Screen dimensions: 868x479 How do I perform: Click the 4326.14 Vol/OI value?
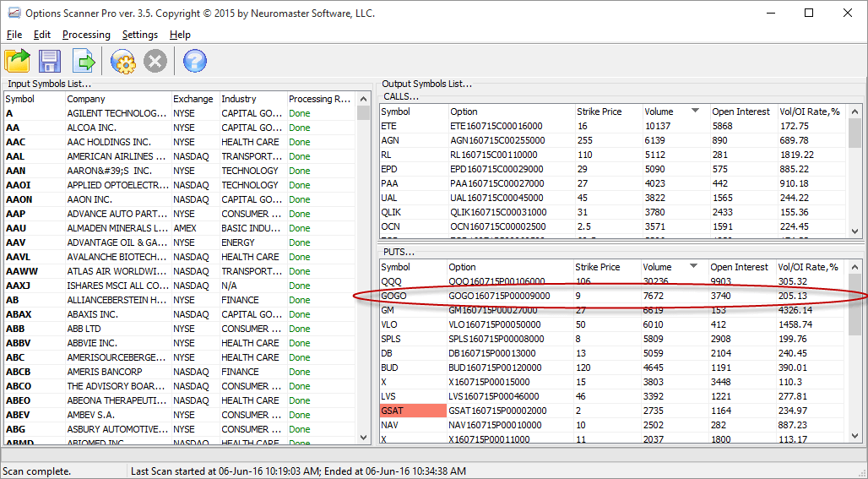pyautogui.click(x=795, y=311)
